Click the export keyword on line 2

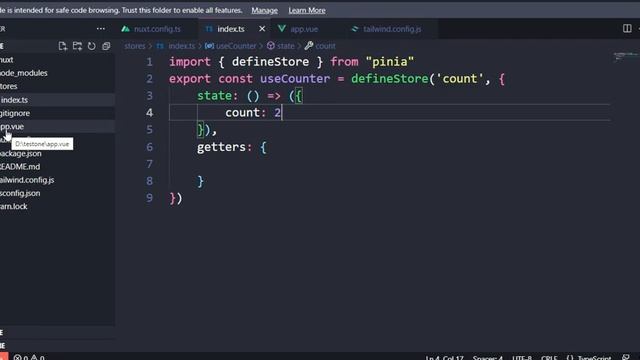[190, 79]
